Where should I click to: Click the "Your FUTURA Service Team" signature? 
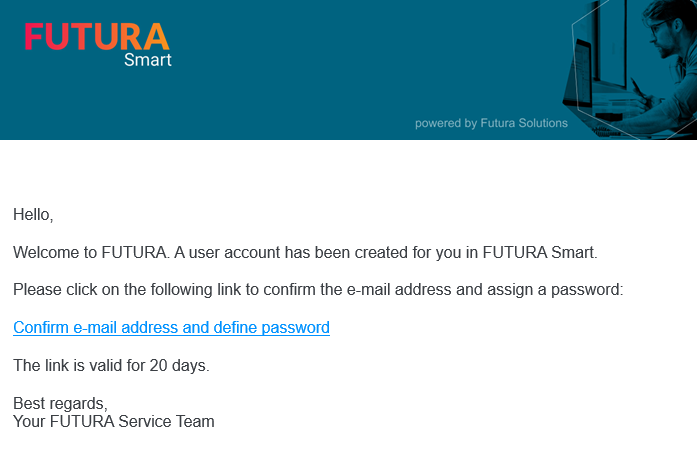(113, 422)
